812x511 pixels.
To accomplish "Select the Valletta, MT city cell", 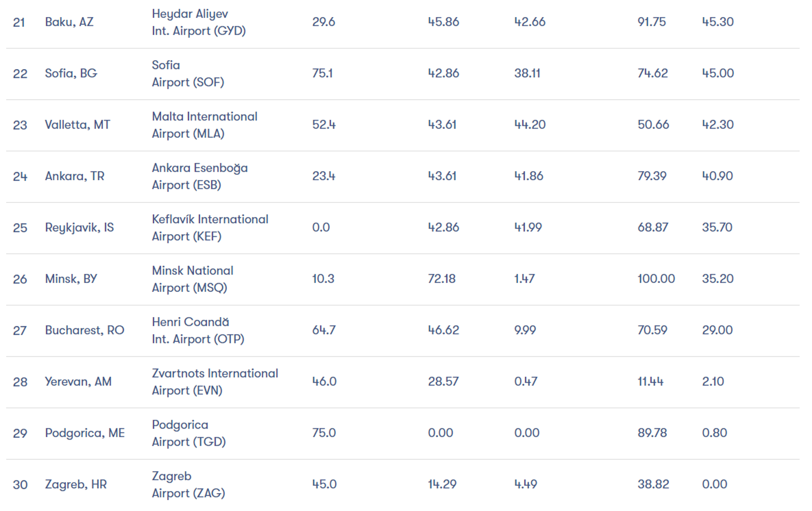I will pos(78,125).
